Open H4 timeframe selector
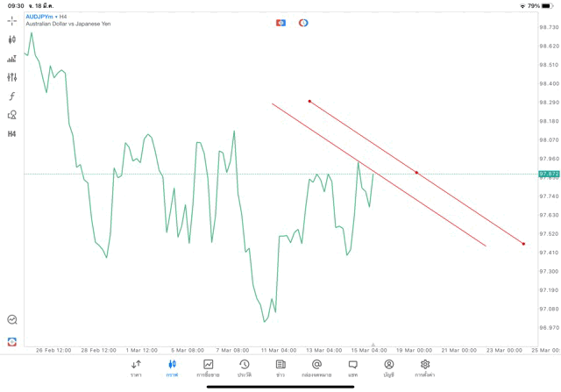This screenshot has width=561, height=392. coord(12,134)
